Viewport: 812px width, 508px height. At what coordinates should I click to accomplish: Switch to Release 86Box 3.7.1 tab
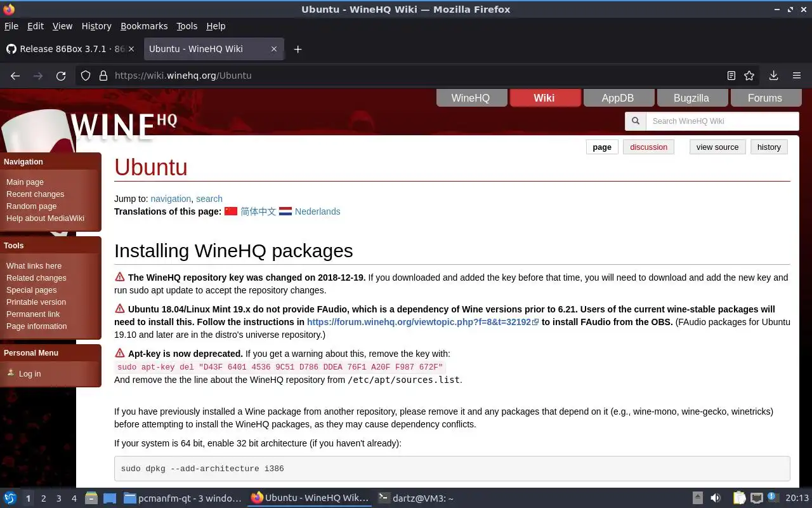click(x=71, y=49)
